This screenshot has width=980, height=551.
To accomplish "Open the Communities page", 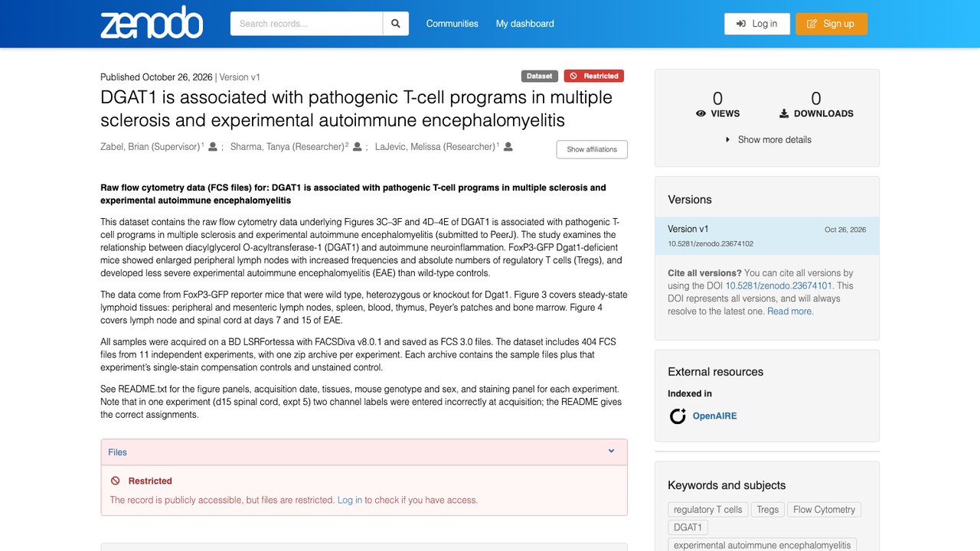I will tap(452, 24).
